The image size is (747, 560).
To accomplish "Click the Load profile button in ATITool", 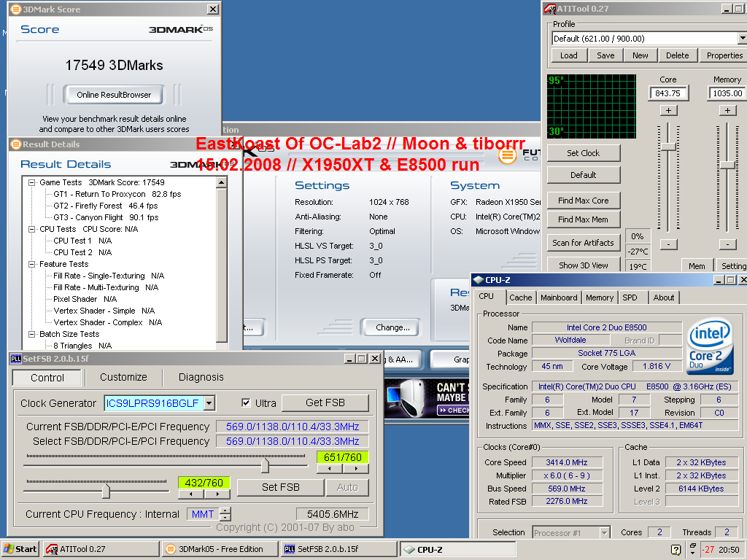I will (x=569, y=55).
